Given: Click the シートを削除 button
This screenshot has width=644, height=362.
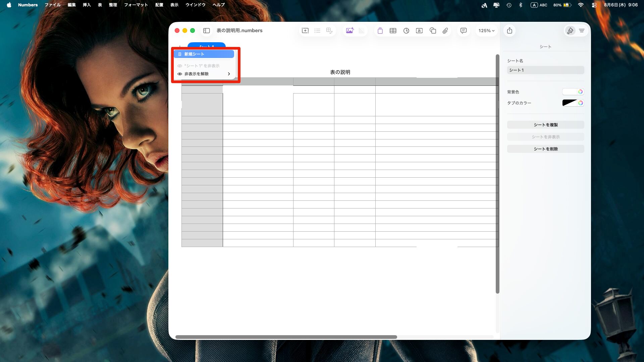Looking at the screenshot, I should [546, 149].
